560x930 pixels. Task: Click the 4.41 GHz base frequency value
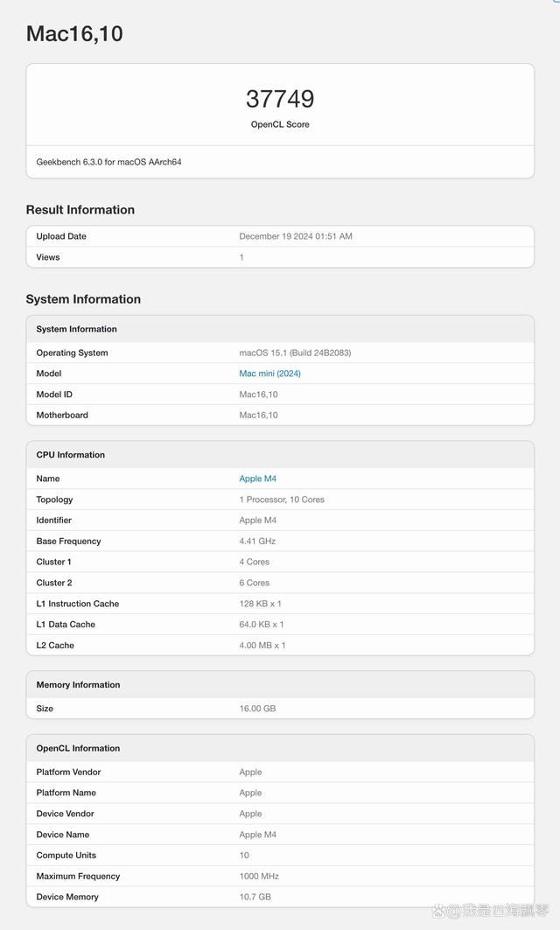tap(257, 541)
